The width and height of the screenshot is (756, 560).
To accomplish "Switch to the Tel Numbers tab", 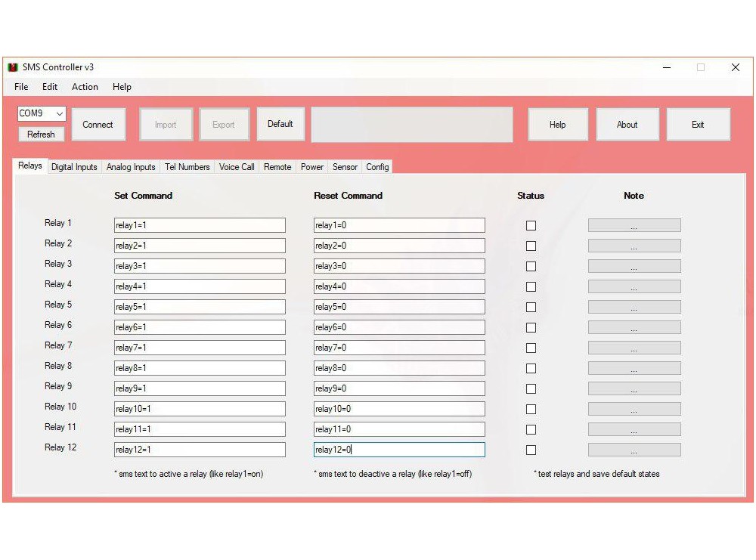I will pos(187,167).
